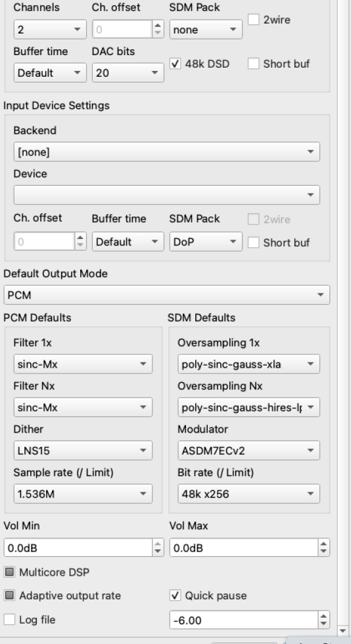This screenshot has height=644, width=351.
Task: Enable the 2wire output checkbox
Action: tap(254, 19)
